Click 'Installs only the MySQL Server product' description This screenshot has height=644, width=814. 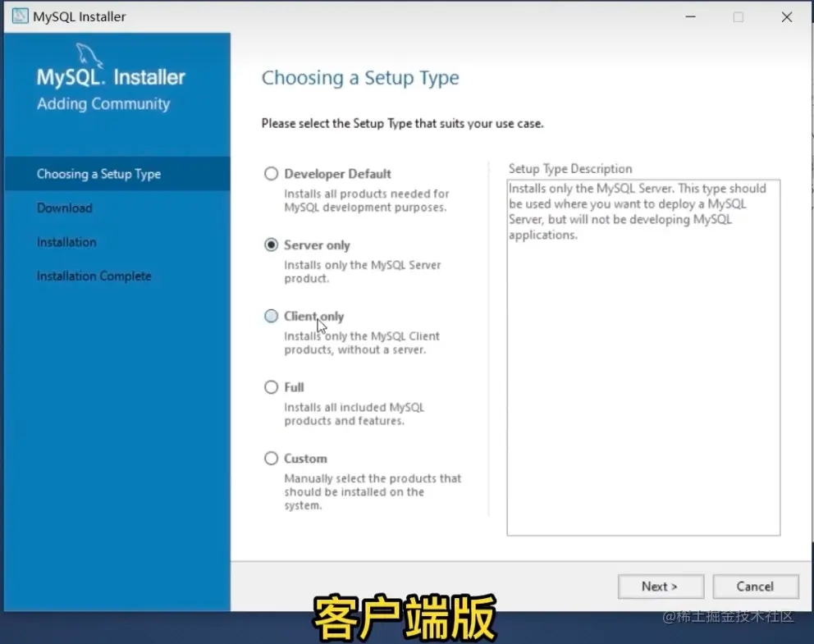click(x=363, y=272)
